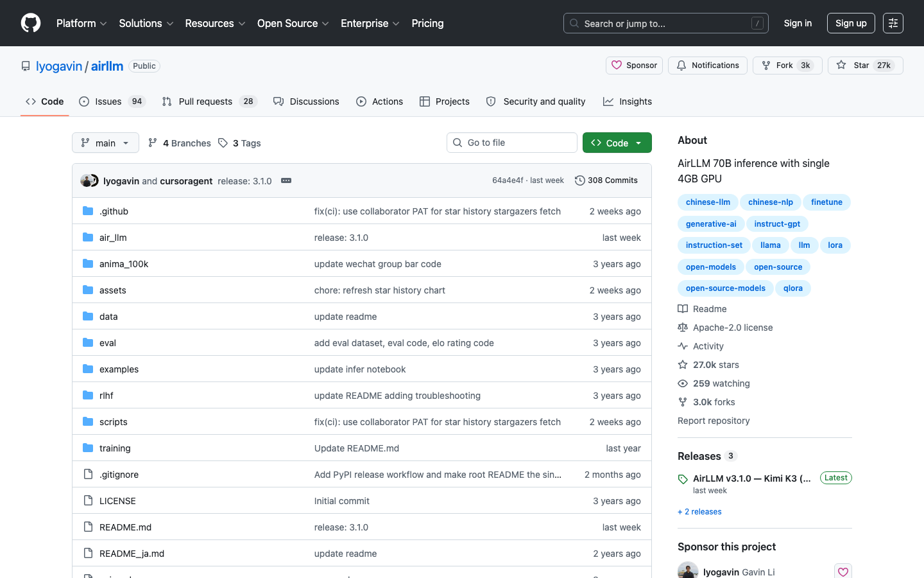
Task: Click the Sponsor button
Action: 634,66
